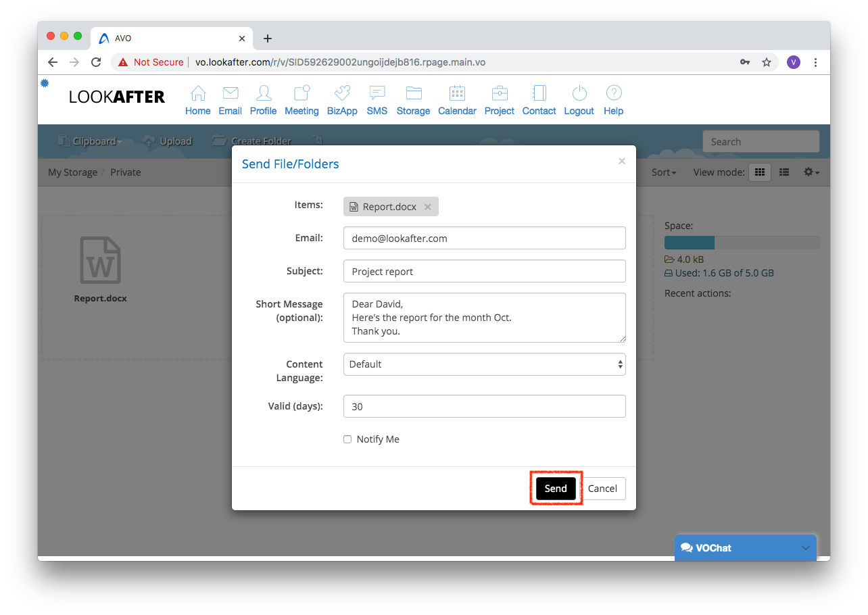This screenshot has width=868, height=615.
Task: Open the SMS chat icon
Action: click(377, 93)
